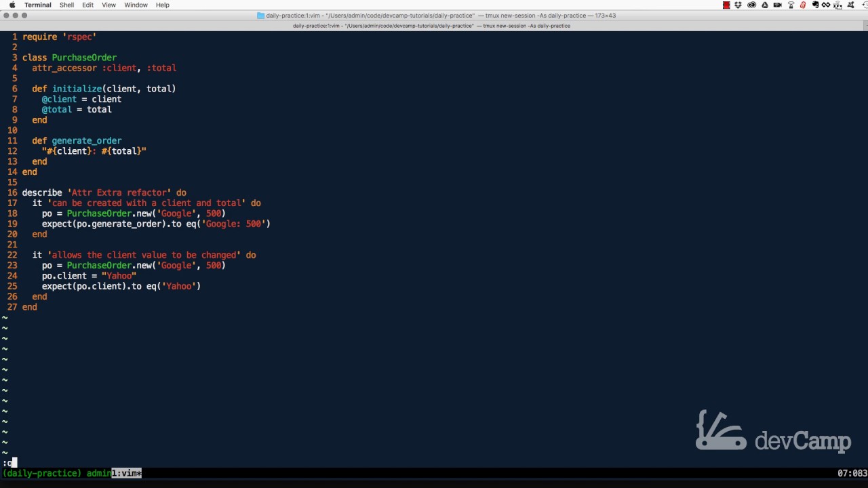The width and height of the screenshot is (868, 488).
Task: Click the red circular e menu bar icon
Action: 803,5
